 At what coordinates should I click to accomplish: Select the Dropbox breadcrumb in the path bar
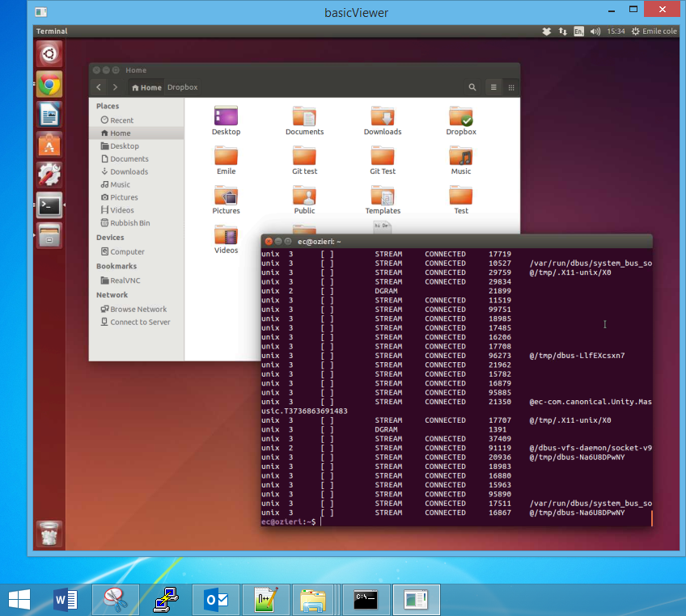point(183,87)
